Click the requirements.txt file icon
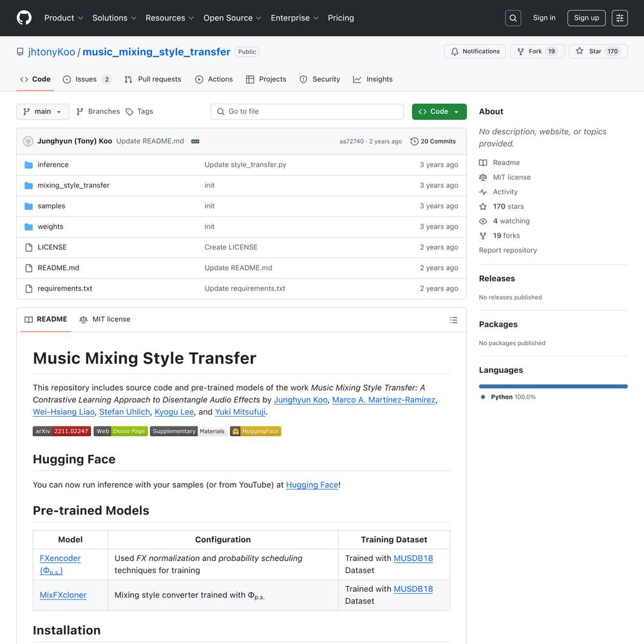644x644 pixels. coord(29,289)
